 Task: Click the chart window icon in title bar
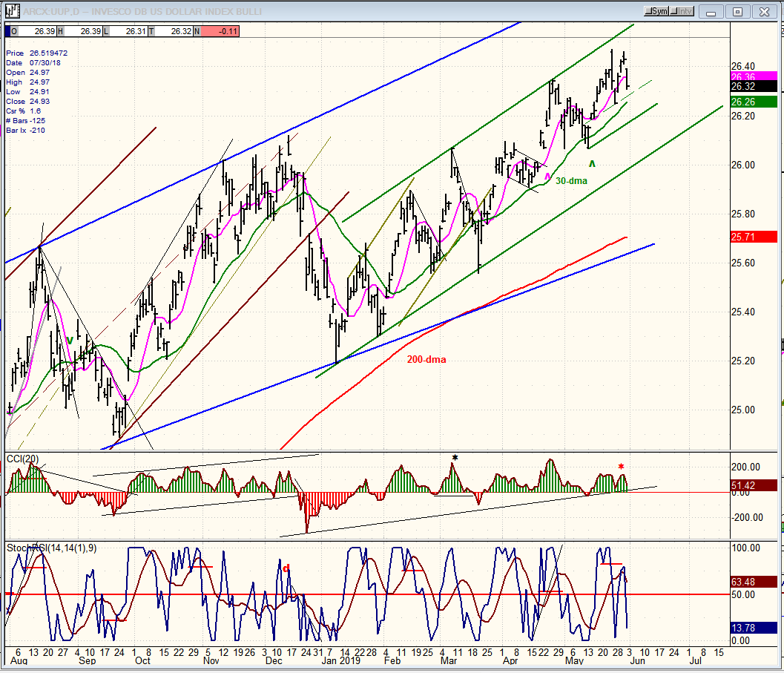point(13,11)
